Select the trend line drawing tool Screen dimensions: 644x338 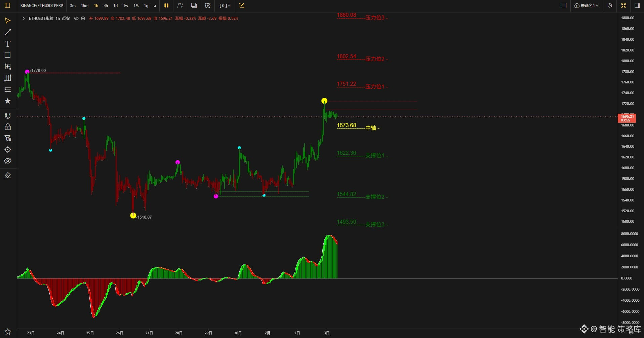[8, 32]
